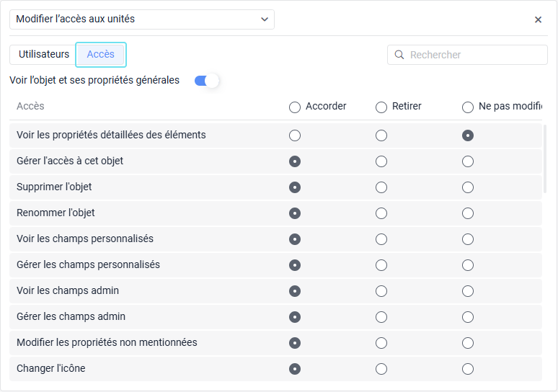The width and height of the screenshot is (558, 392).
Task: Set Retirer for 'Changer l'icône'
Action: pyautogui.click(x=381, y=369)
